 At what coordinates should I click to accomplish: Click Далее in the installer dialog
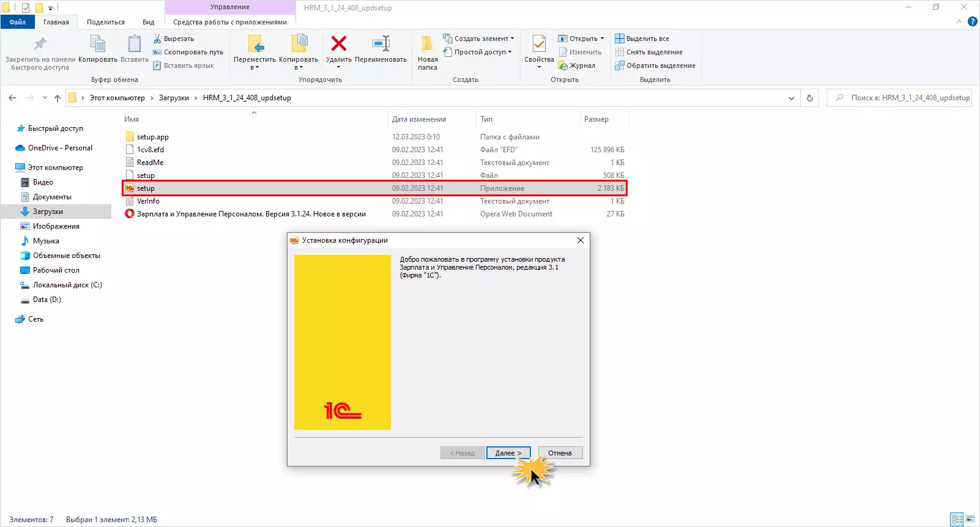(508, 453)
